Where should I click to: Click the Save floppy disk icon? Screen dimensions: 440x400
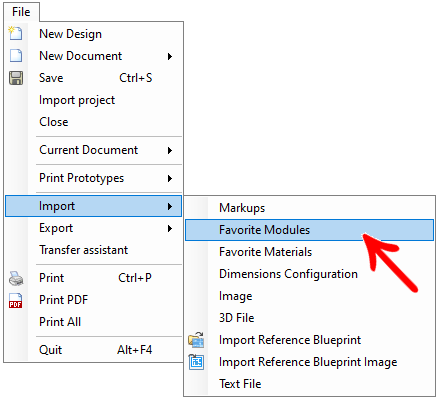(x=16, y=78)
